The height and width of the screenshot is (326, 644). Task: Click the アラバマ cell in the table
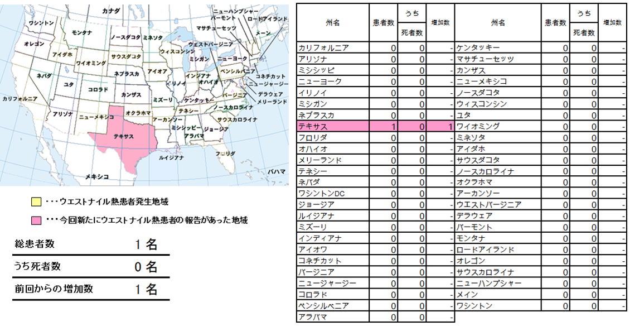pos(333,317)
